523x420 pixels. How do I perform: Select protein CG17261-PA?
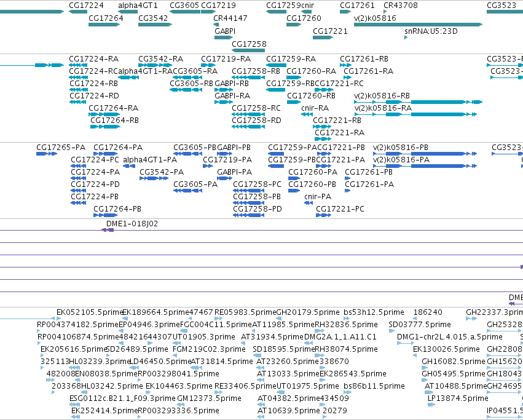348,191
